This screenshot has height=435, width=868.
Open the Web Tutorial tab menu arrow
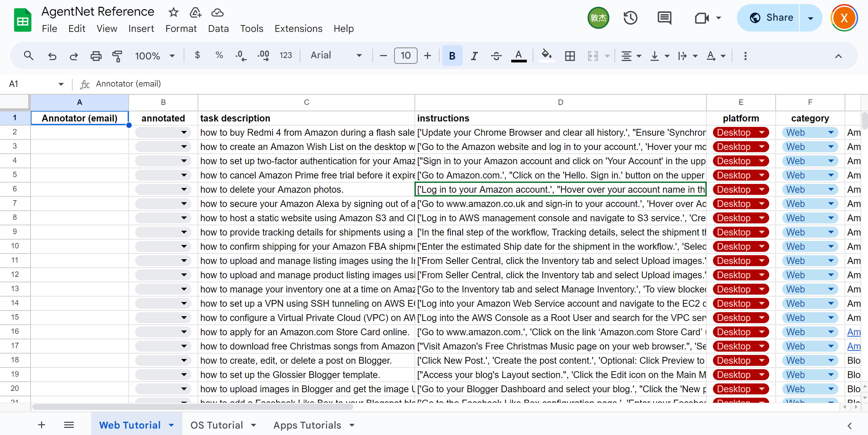pyautogui.click(x=171, y=425)
